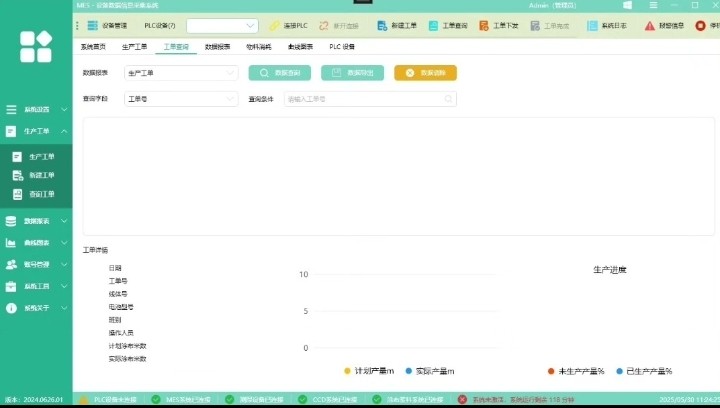This screenshot has height=408, width=720.
Task: Click the 生产进度 chart title
Action: click(x=609, y=270)
